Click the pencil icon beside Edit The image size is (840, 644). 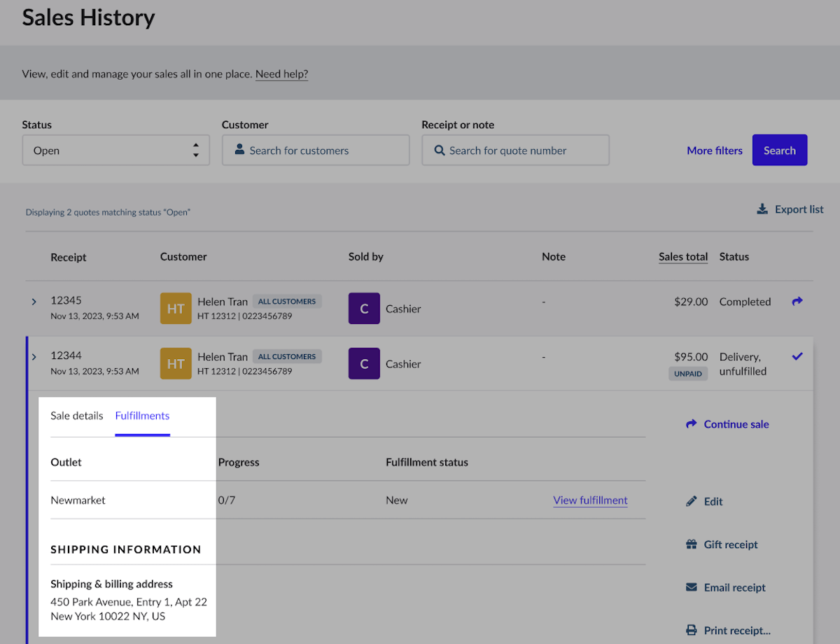692,501
